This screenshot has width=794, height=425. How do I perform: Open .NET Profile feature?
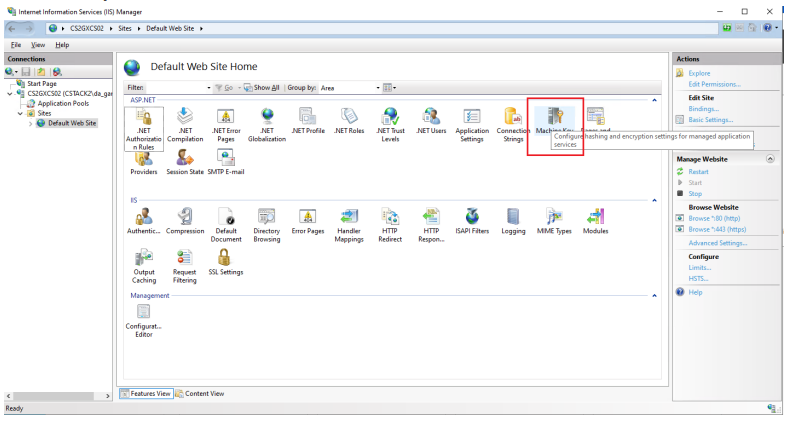[308, 121]
